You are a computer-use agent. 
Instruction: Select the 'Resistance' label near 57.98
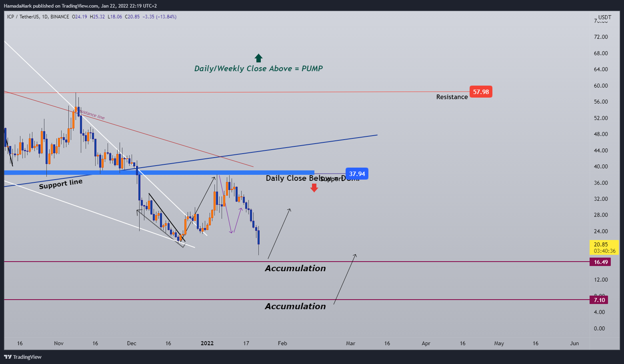coord(452,97)
